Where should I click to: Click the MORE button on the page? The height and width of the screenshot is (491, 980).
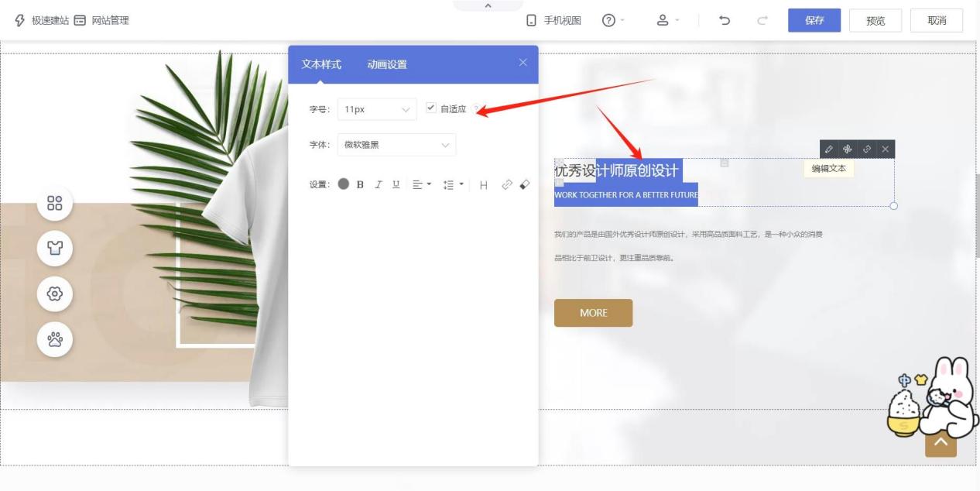(593, 313)
